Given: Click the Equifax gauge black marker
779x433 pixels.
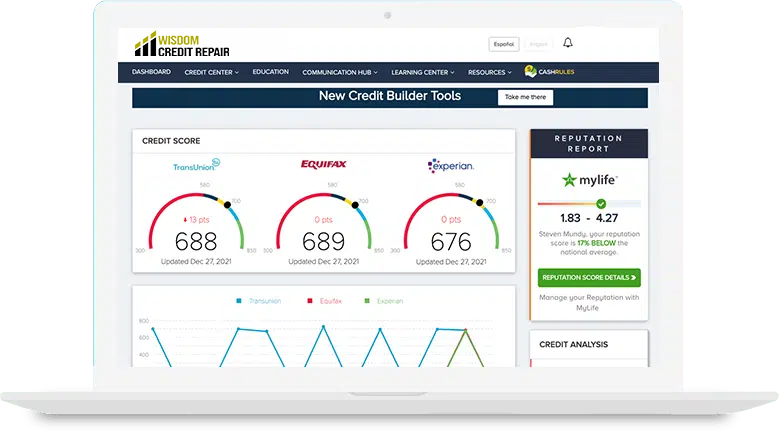Looking at the screenshot, I should 355,205.
